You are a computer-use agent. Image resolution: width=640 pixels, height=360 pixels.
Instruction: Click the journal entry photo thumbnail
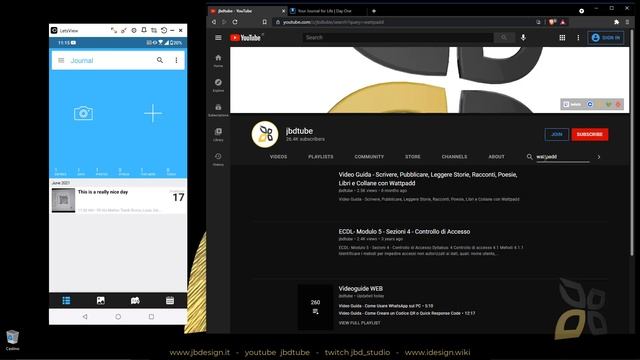63,200
